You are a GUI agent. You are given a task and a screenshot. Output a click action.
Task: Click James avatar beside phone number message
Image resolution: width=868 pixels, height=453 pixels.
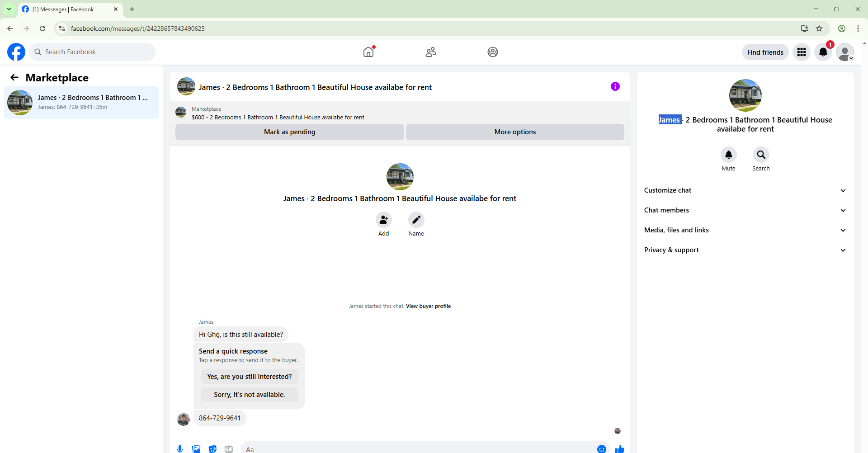(184, 420)
